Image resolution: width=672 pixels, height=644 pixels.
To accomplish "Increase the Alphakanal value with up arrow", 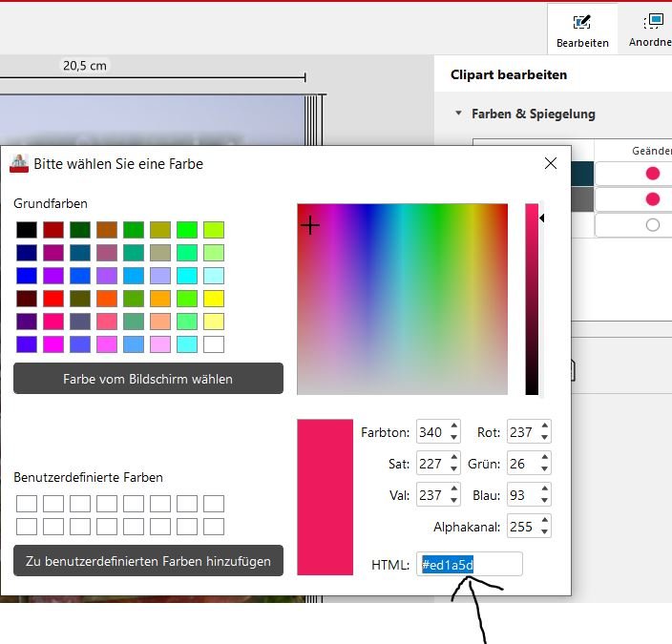I will 544,521.
